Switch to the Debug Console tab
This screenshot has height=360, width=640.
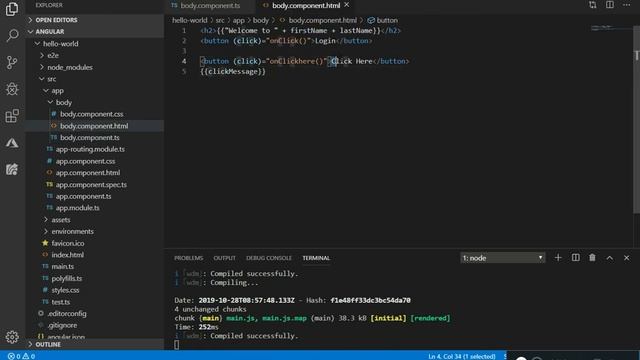(x=269, y=258)
